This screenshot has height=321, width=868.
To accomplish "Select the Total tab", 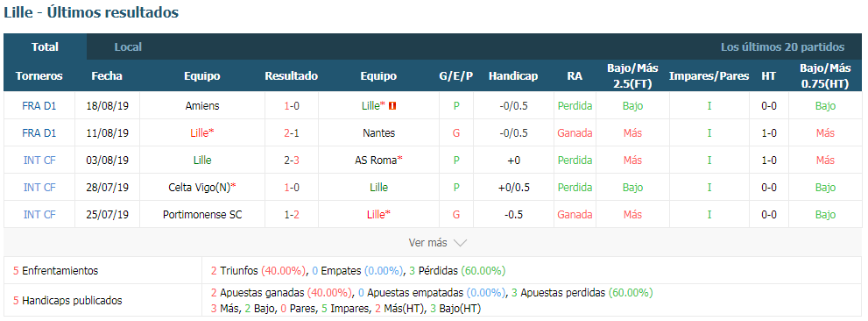I will (45, 47).
